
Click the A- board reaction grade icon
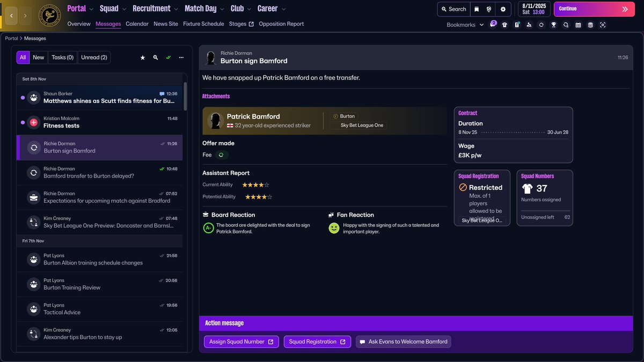click(x=208, y=228)
